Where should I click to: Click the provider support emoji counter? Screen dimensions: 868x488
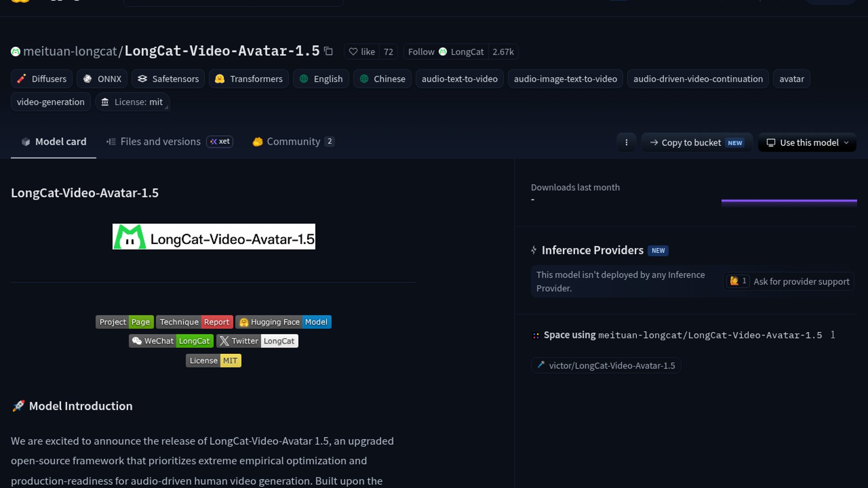coord(738,281)
